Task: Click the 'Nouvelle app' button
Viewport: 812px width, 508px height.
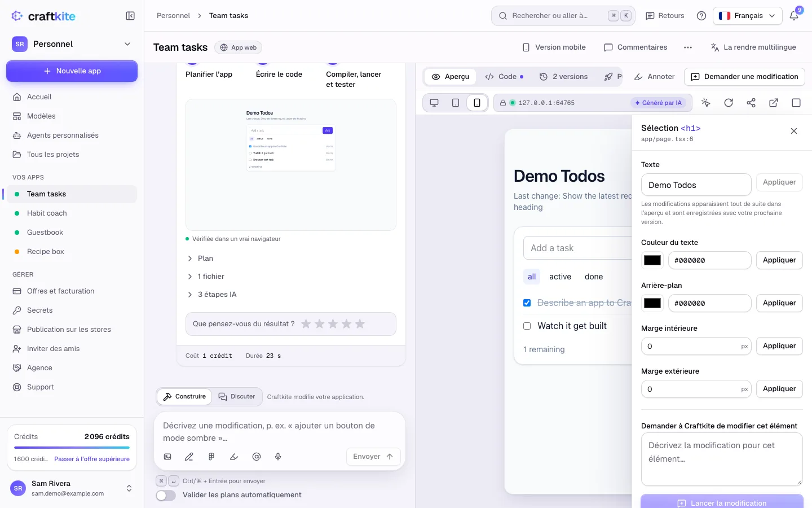Action: [72, 71]
